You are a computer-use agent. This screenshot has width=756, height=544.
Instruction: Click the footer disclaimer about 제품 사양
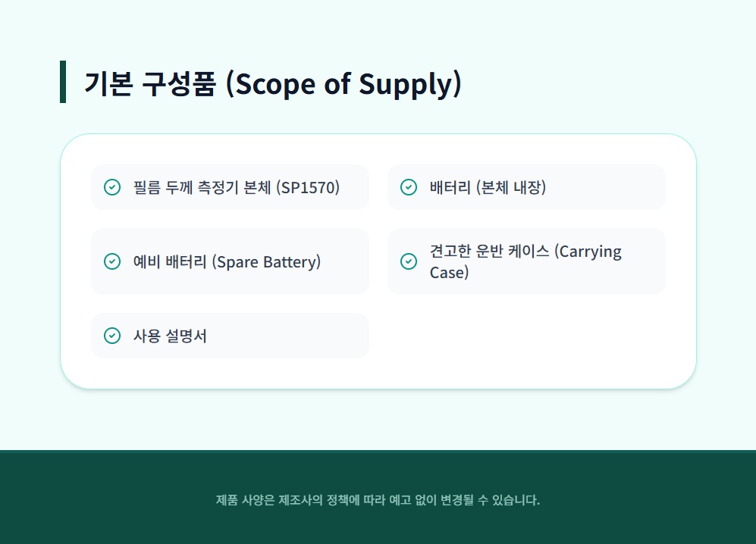coord(378,500)
